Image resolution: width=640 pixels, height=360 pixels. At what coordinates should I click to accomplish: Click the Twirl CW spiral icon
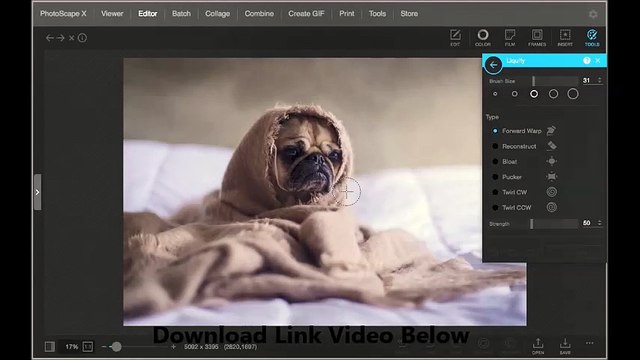[551, 192]
